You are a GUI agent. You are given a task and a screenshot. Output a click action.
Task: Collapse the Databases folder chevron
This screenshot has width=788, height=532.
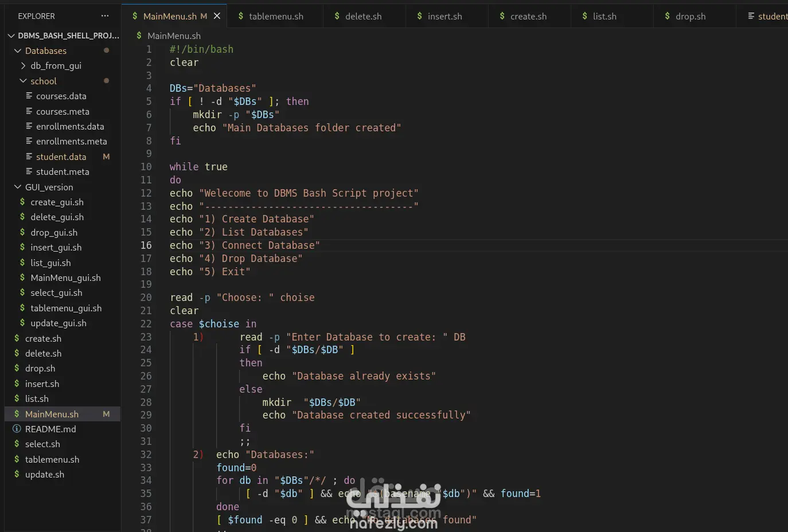(18, 50)
